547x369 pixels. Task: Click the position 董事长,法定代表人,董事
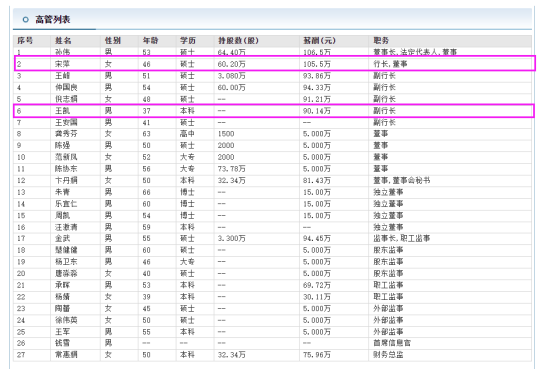coord(415,52)
